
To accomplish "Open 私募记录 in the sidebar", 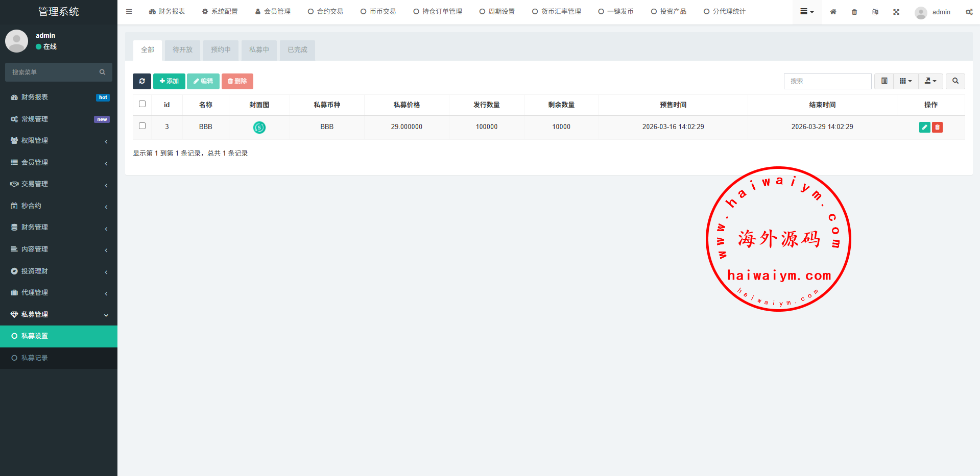I will (x=35, y=358).
